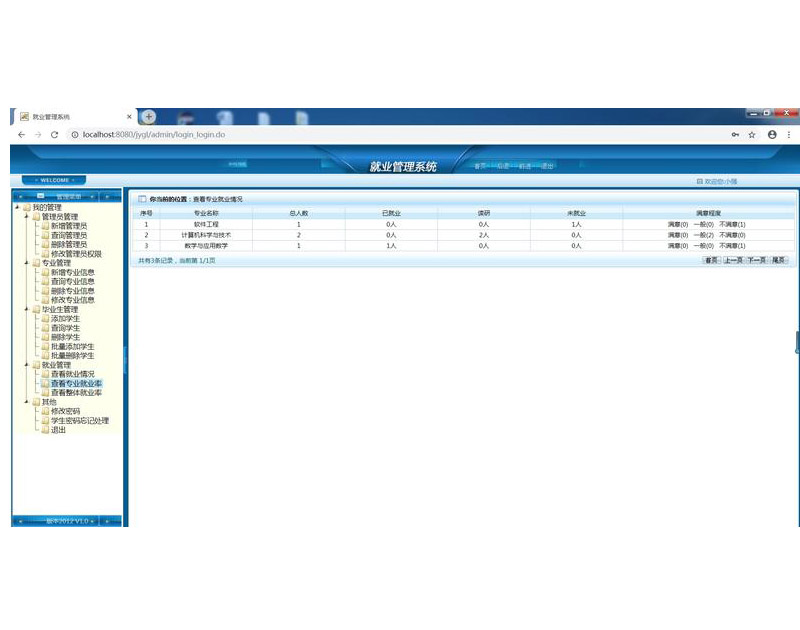Open 新增专业信息 from the tree menu
Image resolution: width=800 pixels, height=630 pixels.
tap(73, 272)
